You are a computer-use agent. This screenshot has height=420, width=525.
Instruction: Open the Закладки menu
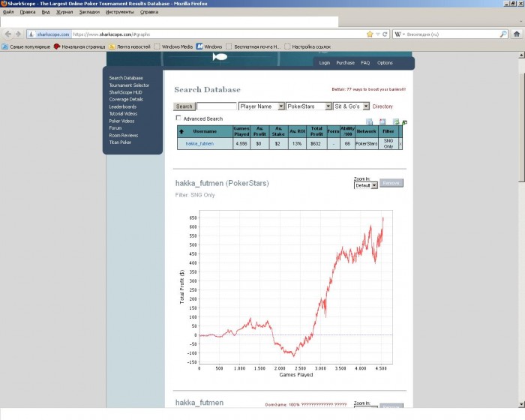(x=89, y=12)
